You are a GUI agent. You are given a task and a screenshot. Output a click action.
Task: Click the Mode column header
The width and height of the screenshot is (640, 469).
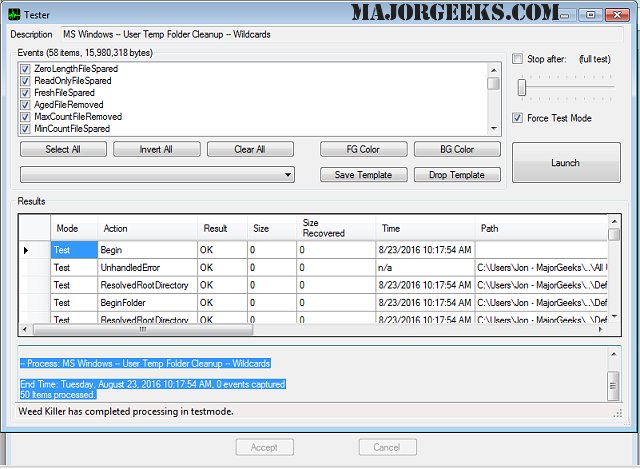[74, 228]
